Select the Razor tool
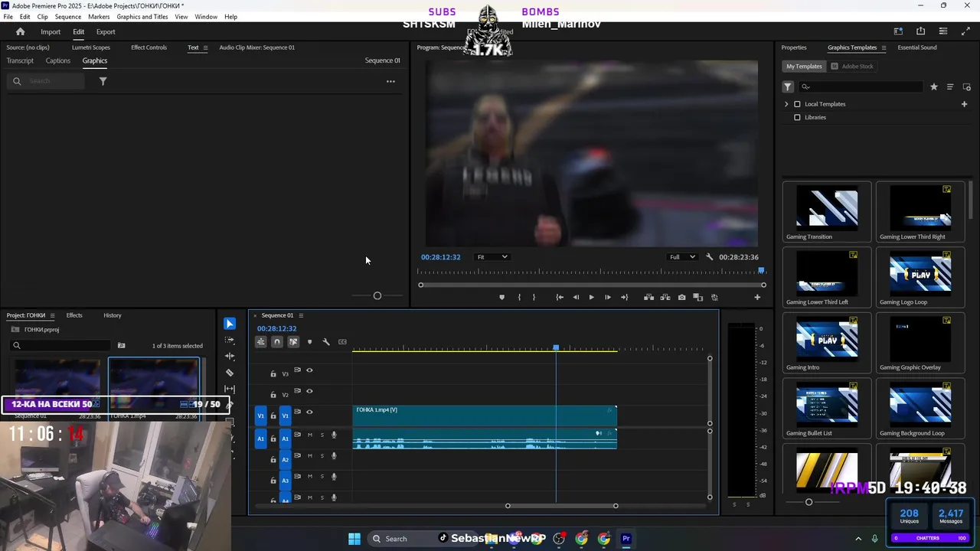Image resolution: width=980 pixels, height=551 pixels. [230, 373]
